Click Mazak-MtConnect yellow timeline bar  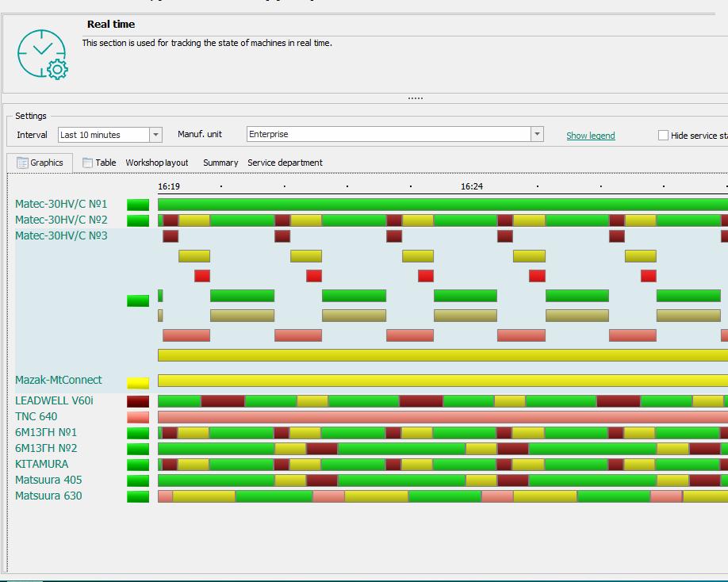(443, 381)
